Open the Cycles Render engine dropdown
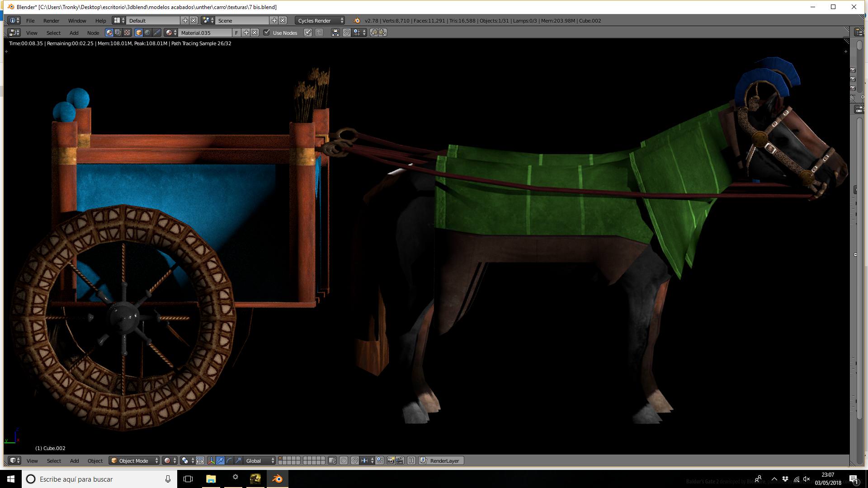868x488 pixels. [x=320, y=20]
